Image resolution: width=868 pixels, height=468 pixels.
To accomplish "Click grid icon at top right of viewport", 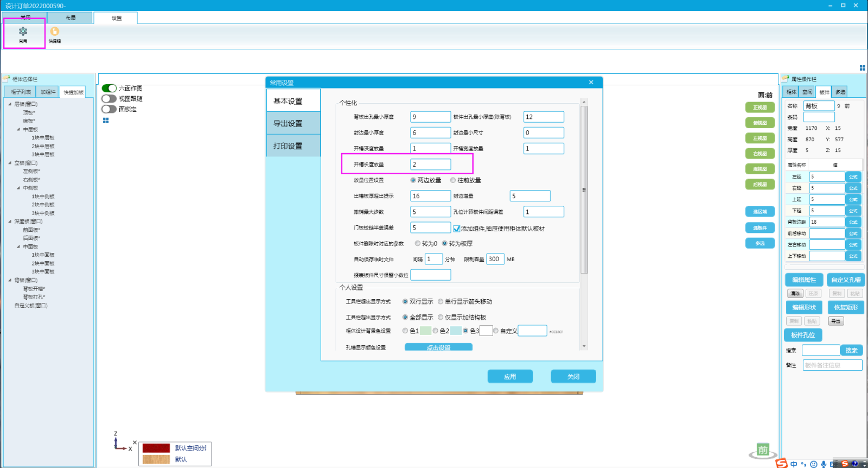I will pos(863,68).
